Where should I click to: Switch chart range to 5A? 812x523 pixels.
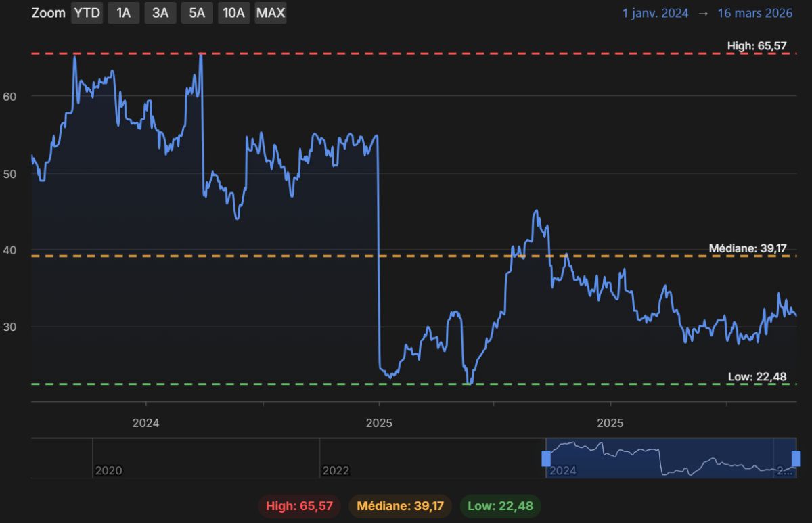click(x=197, y=13)
